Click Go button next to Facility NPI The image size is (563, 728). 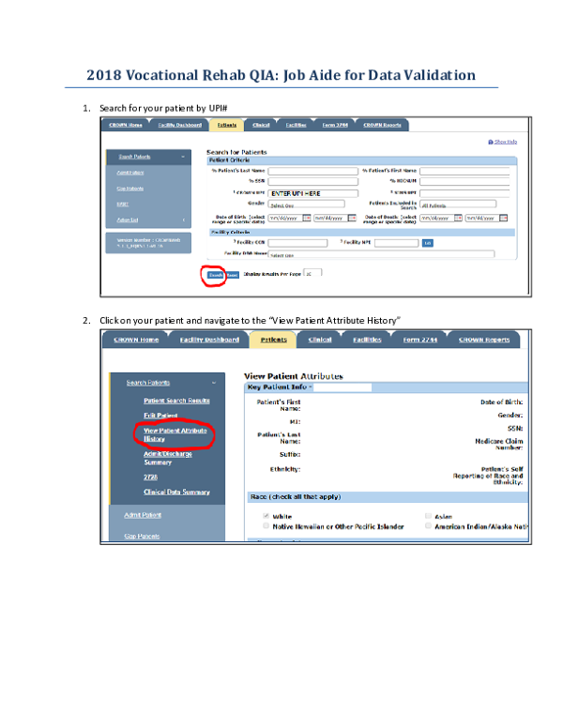(x=428, y=243)
